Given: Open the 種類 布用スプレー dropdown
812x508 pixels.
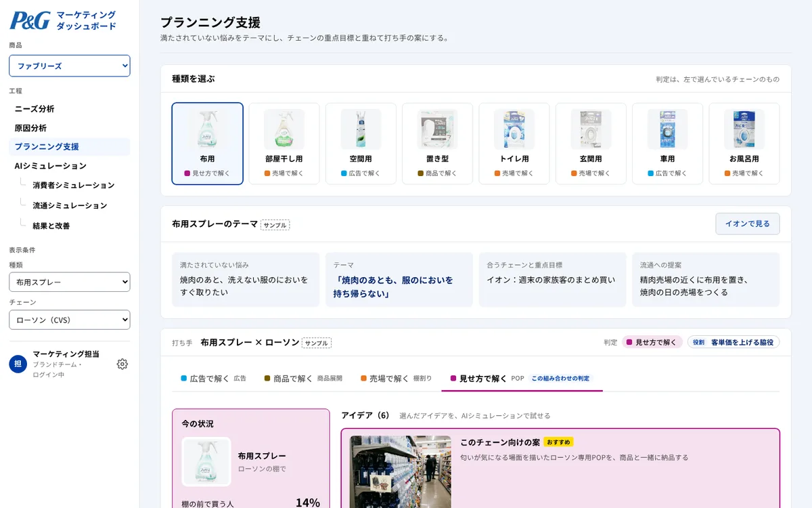Looking at the screenshot, I should pos(70,282).
